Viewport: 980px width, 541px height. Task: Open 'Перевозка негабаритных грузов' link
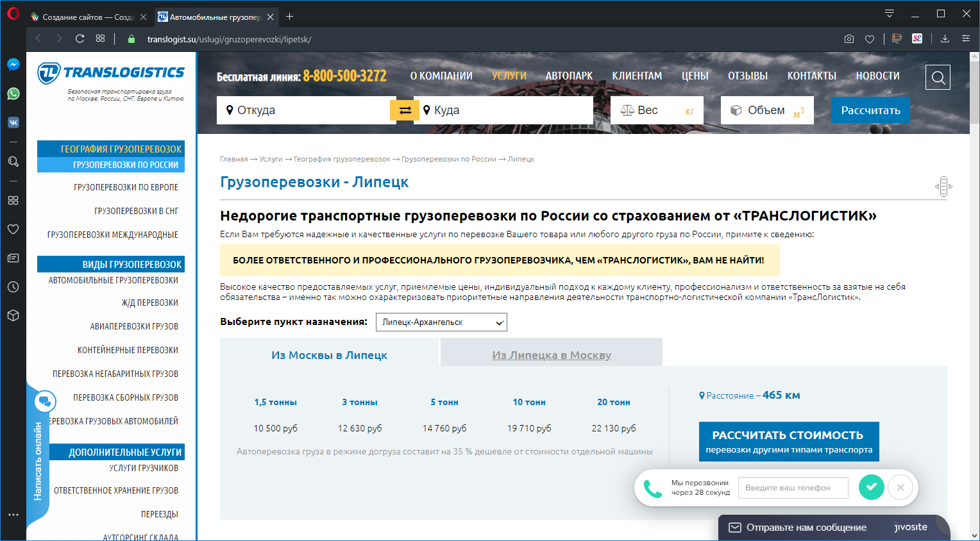115,374
